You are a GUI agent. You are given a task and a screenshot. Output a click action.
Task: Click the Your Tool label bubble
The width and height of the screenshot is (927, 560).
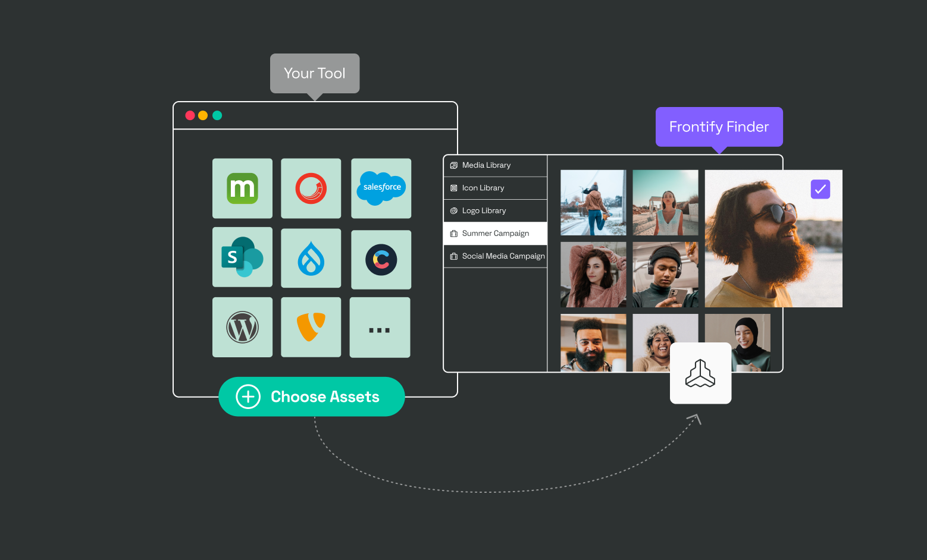315,74
